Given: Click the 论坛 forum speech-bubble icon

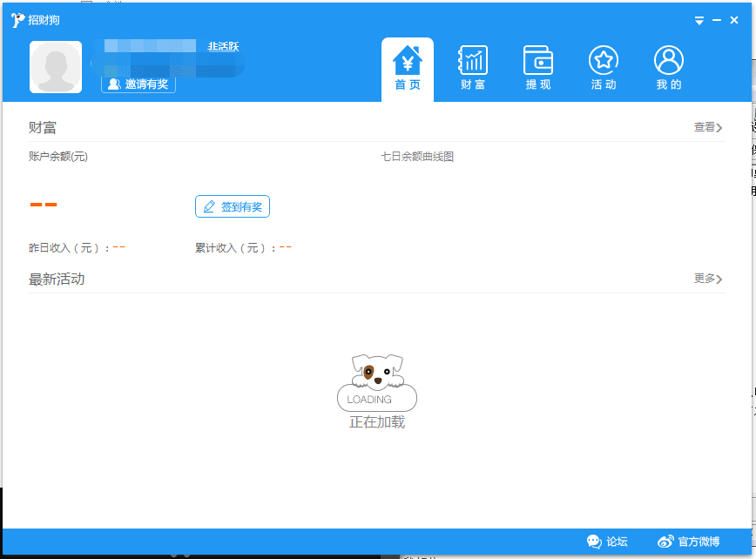Looking at the screenshot, I should point(594,541).
